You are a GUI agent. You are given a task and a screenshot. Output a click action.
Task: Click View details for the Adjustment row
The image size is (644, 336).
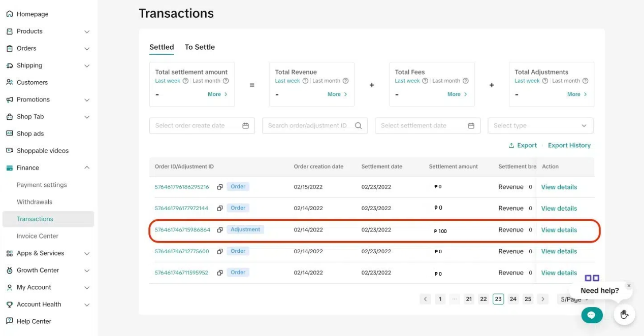(x=559, y=230)
